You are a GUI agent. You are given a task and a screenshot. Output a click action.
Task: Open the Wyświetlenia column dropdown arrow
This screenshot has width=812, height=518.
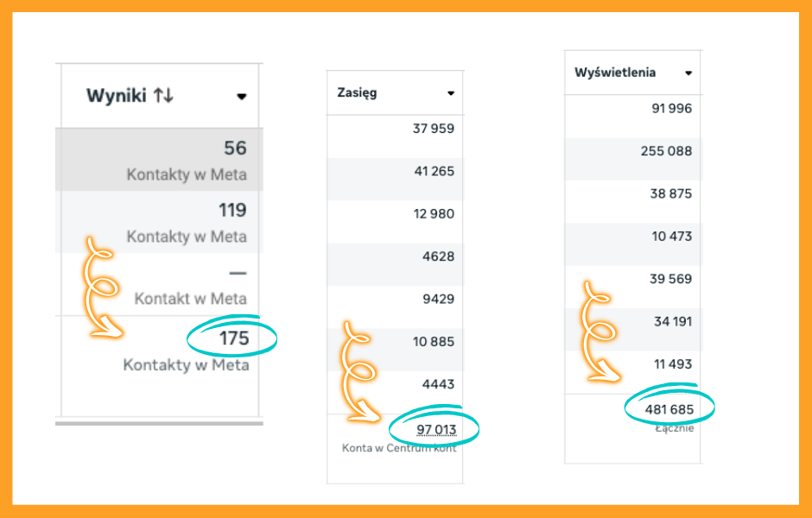click(688, 73)
